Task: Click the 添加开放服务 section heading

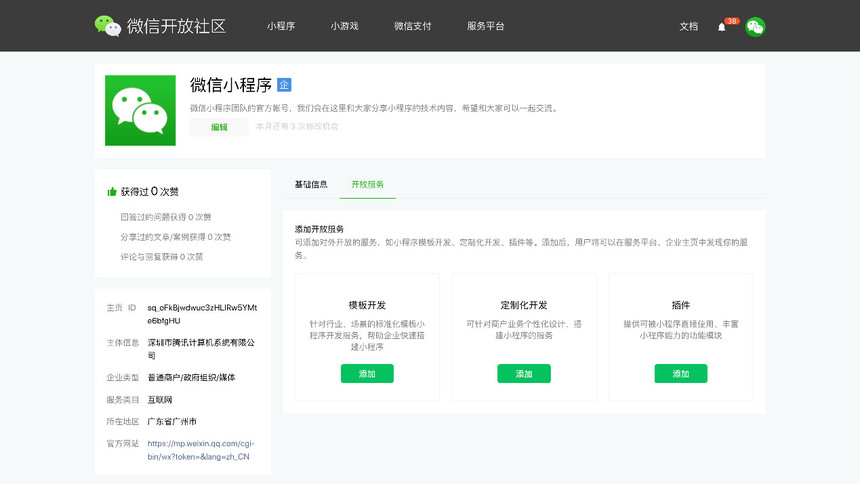Action: [x=319, y=229]
